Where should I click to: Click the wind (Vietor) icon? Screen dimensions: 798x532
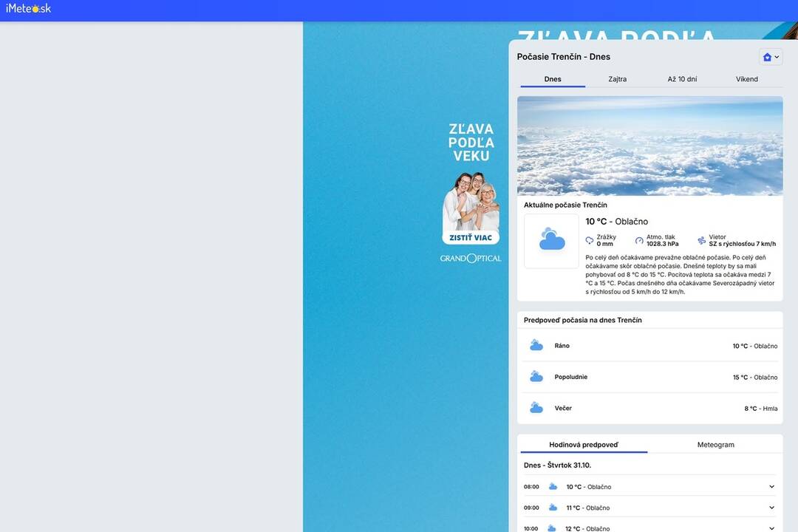point(701,241)
